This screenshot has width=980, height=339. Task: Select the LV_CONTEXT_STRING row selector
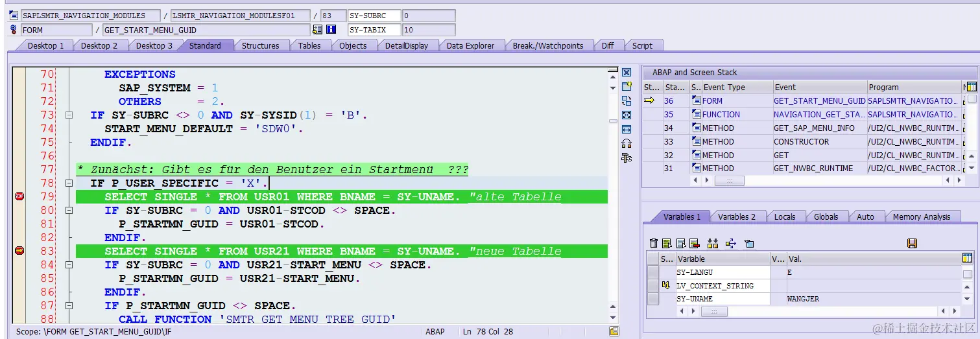tap(652, 285)
